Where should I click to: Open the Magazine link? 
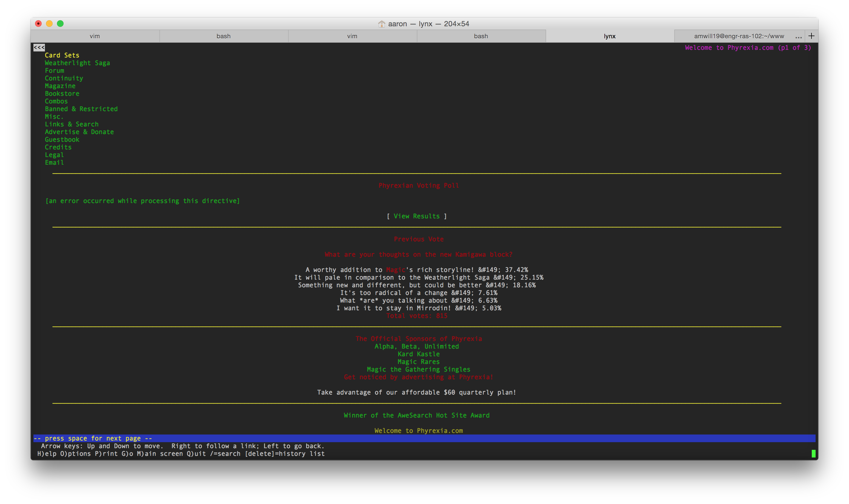point(60,86)
